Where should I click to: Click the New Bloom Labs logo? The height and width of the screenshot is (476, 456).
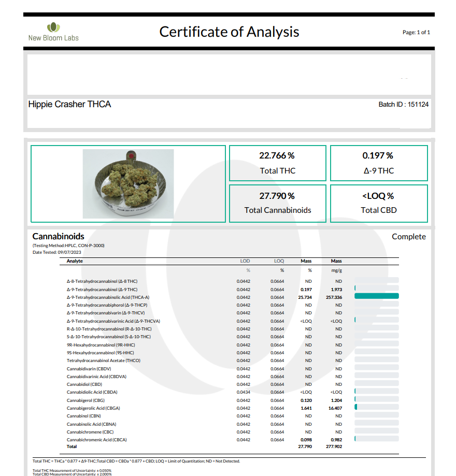point(53,32)
